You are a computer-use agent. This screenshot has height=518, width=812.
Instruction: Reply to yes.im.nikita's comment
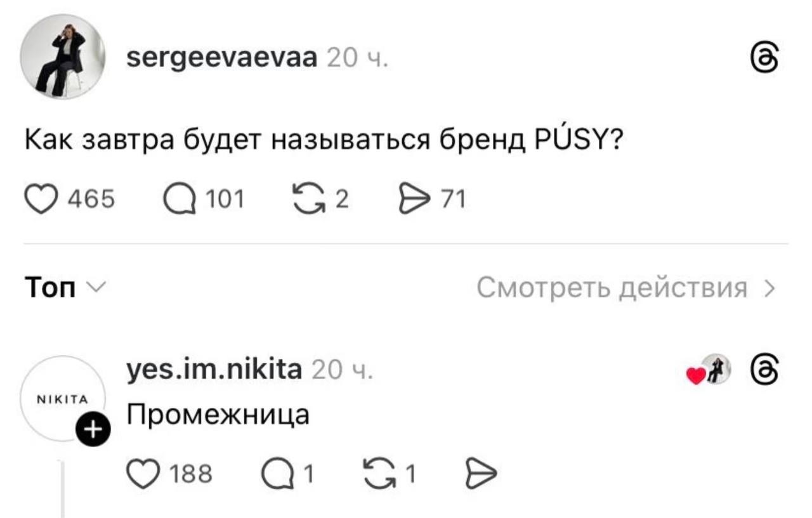coord(277,474)
